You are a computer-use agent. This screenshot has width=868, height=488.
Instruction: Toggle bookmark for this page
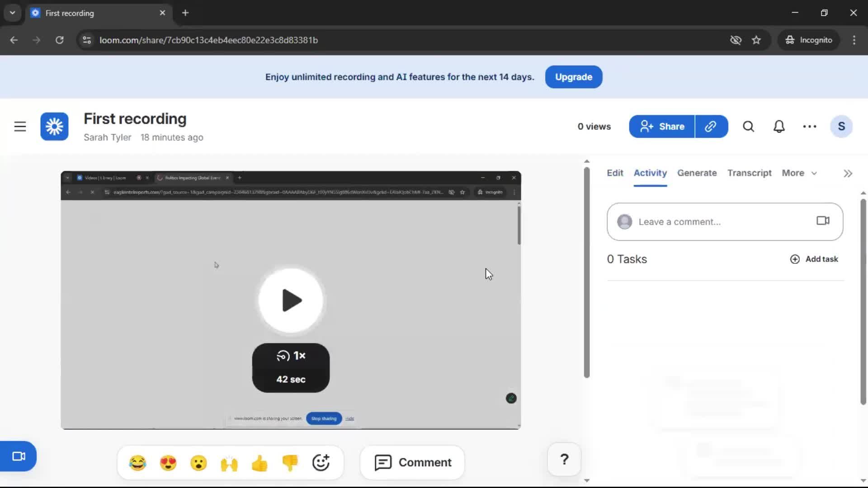[x=756, y=40]
